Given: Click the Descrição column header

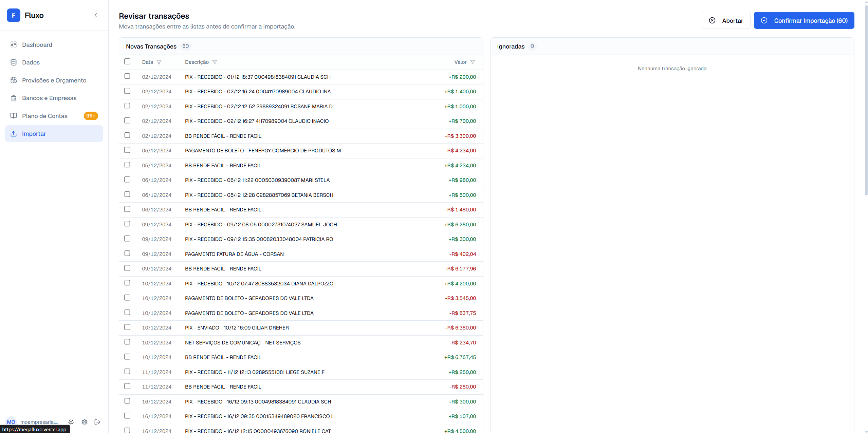Looking at the screenshot, I should (197, 62).
